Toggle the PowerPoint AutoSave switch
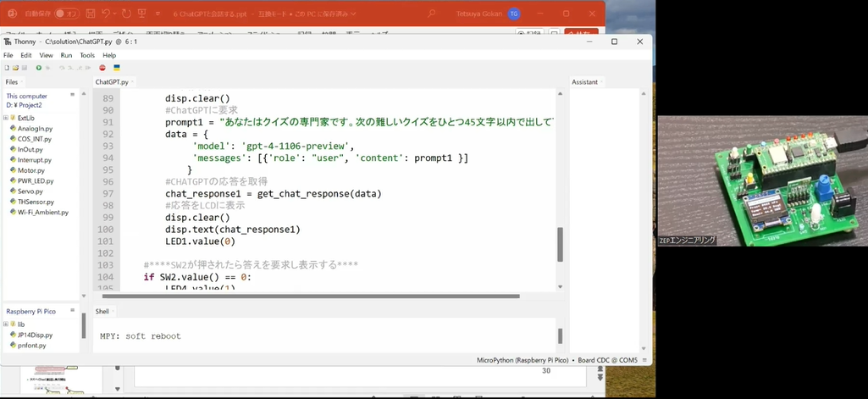Screen dimensions: 868x399 pos(66,14)
